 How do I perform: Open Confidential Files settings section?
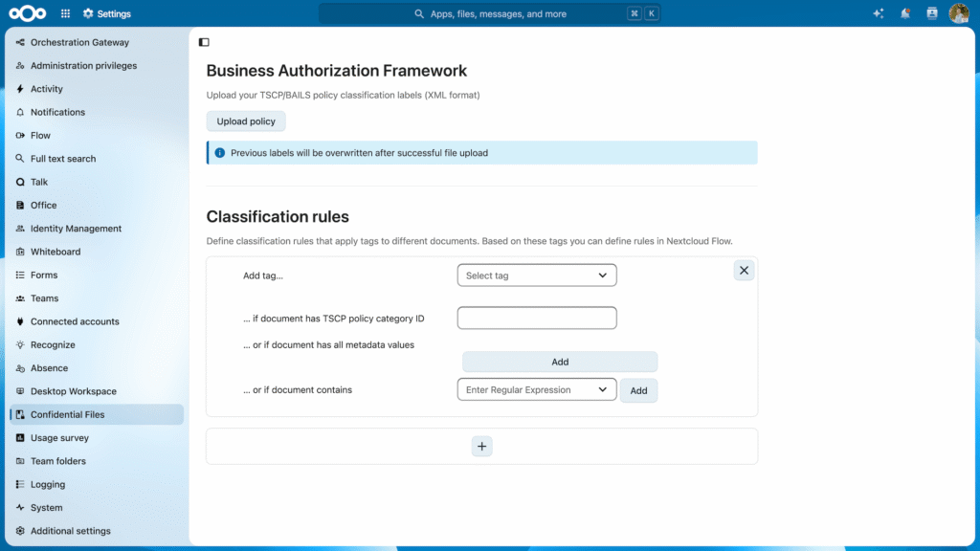pos(97,414)
